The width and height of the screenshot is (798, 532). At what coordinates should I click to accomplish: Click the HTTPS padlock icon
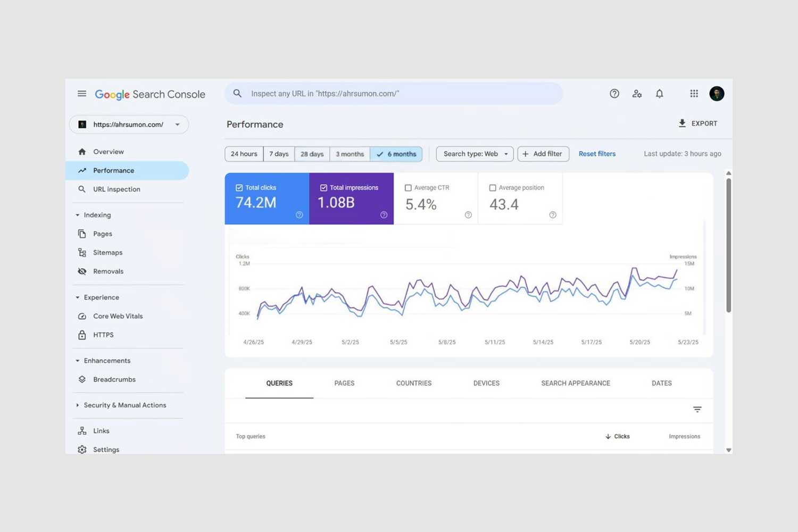click(82, 335)
